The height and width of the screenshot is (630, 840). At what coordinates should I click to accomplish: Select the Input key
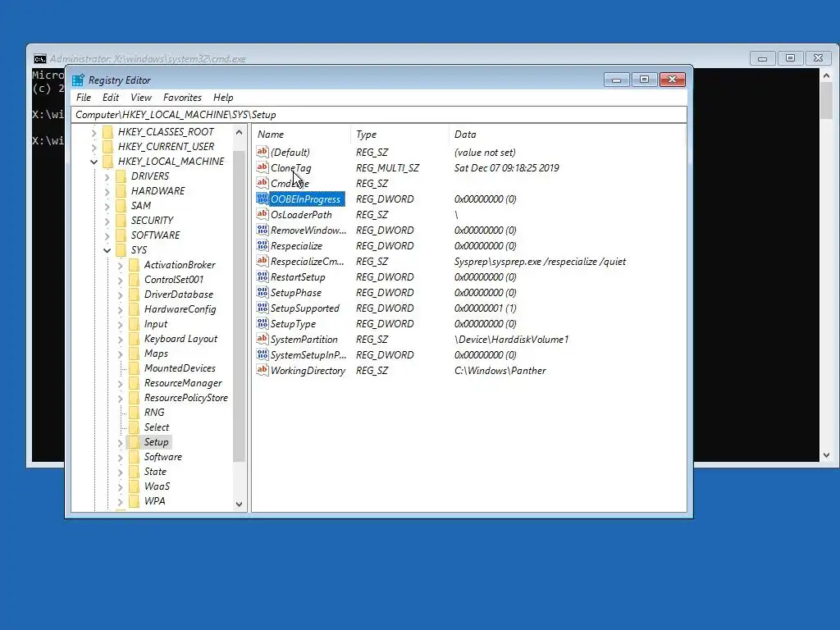pos(155,324)
